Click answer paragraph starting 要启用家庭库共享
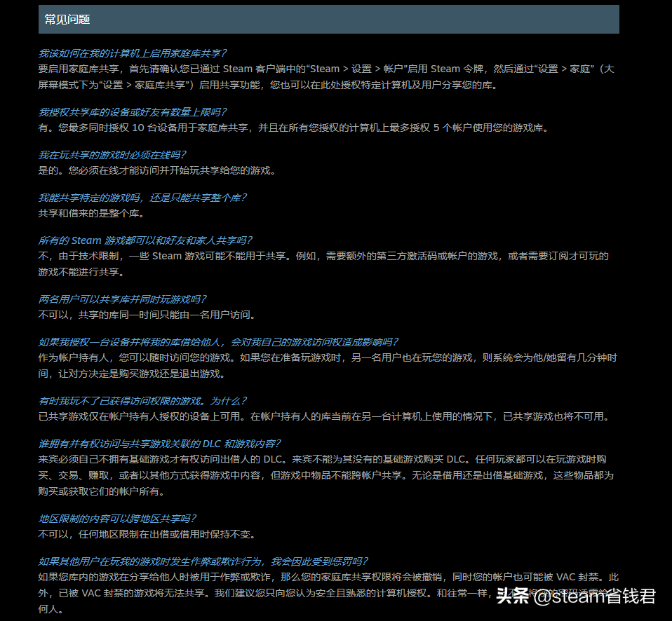Viewport: 672px width, 621px height. pyautogui.click(x=326, y=77)
